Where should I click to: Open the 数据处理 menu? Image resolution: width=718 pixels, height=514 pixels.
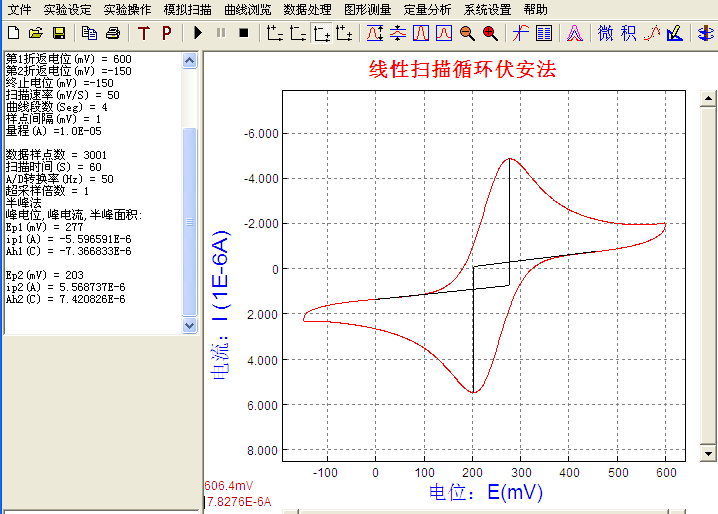[x=308, y=9]
